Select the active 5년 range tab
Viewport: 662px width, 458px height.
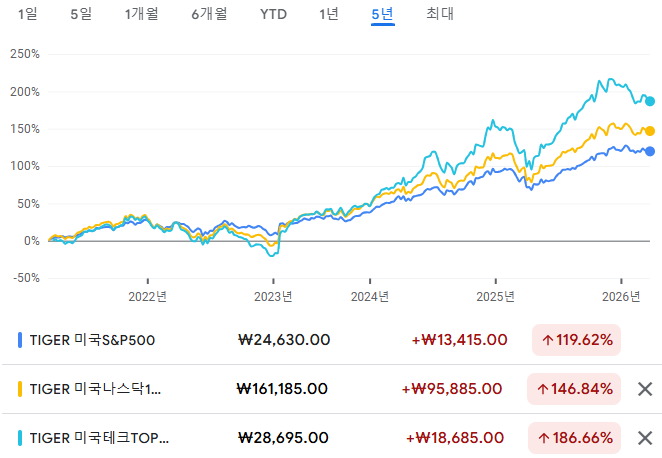pos(383,15)
